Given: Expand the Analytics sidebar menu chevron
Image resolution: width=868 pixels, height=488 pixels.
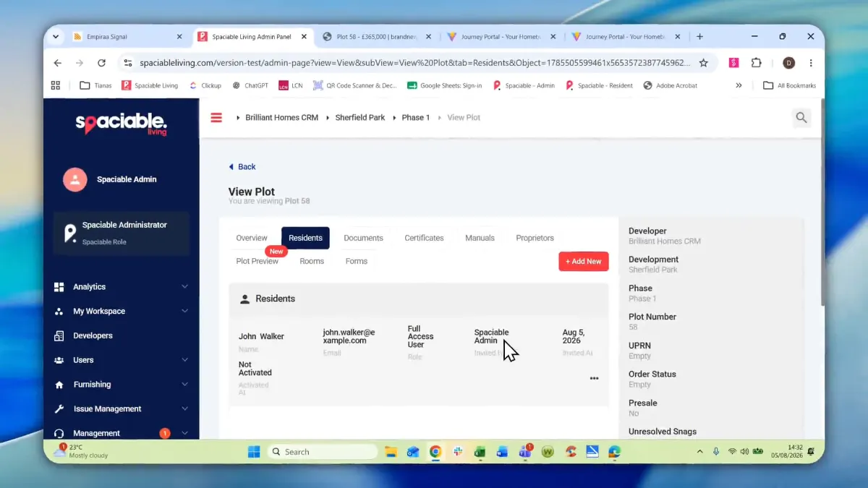Looking at the screenshot, I should click(x=184, y=287).
